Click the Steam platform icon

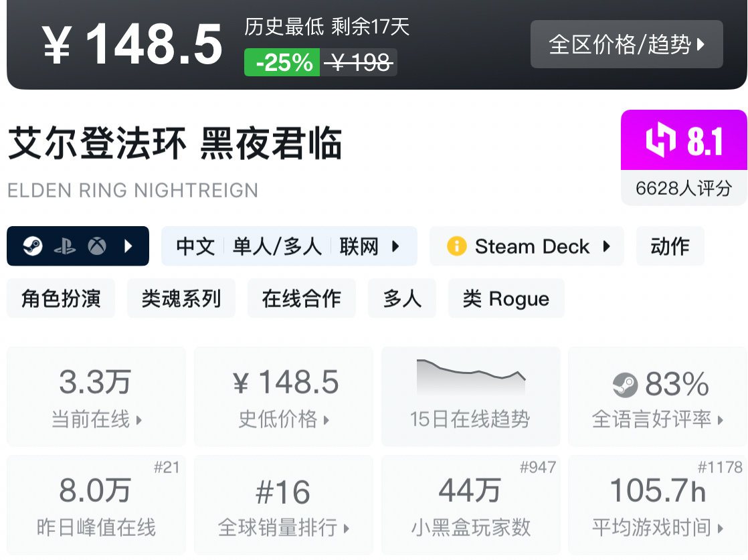coord(32,247)
